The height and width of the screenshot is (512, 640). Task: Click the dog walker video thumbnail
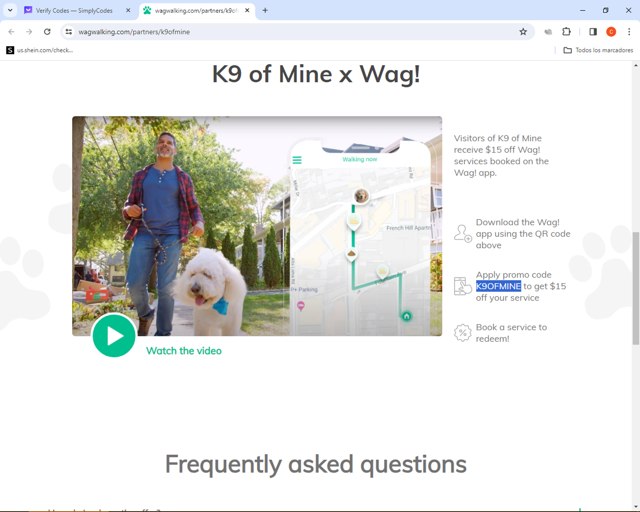point(257,226)
